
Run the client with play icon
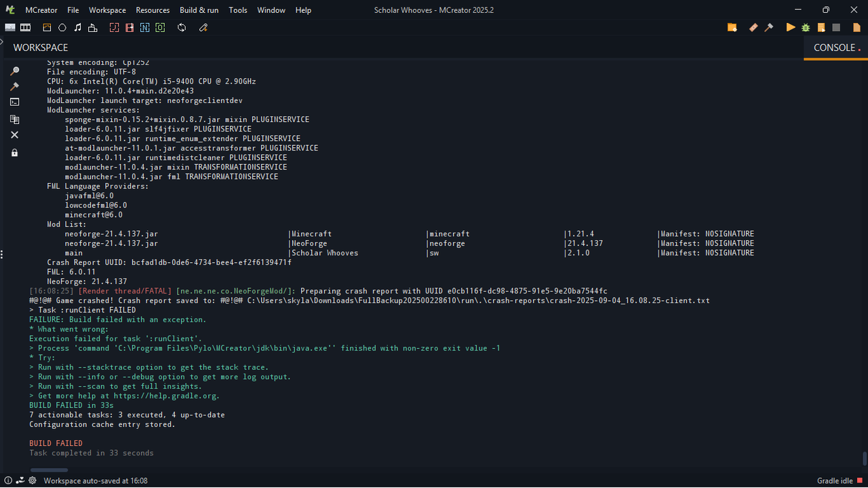pos(790,28)
